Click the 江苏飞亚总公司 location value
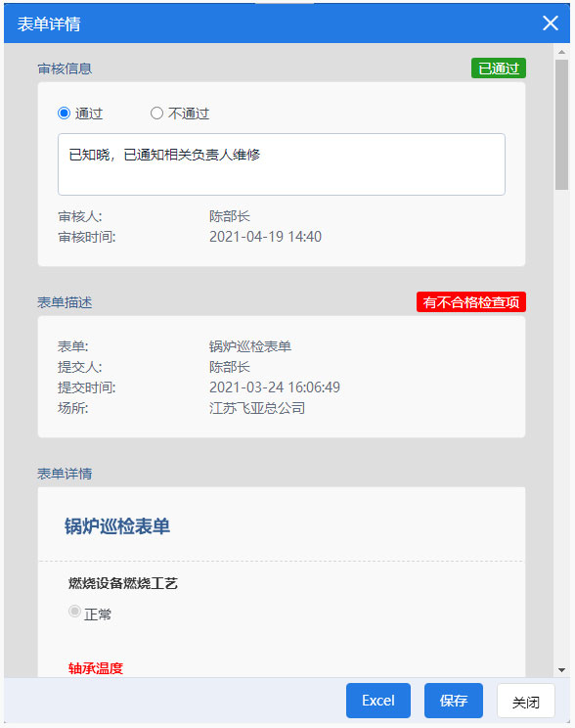Image resolution: width=575 pixels, height=728 pixels. click(257, 408)
